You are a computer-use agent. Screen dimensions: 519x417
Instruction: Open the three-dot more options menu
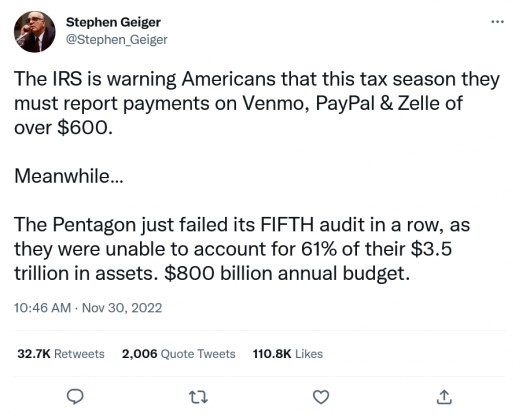coord(498,22)
